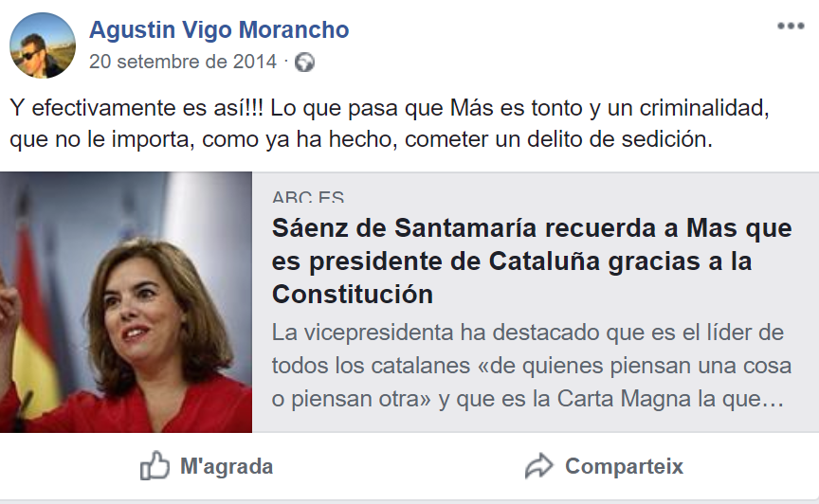Viewport: 819px width, 504px height.
Task: Open the Sáenz de Santamaría article headline
Action: tap(532, 261)
